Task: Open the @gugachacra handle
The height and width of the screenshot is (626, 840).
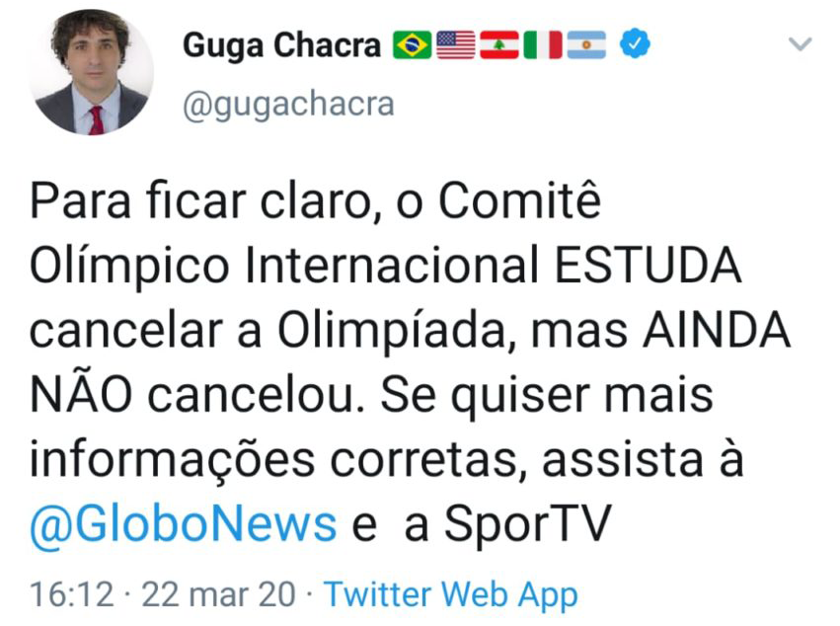Action: [289, 103]
